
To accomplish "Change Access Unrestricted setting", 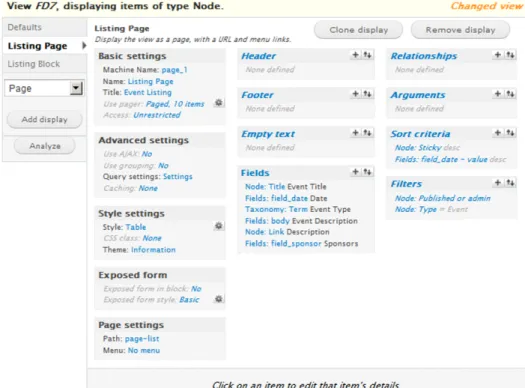I will coord(157,115).
